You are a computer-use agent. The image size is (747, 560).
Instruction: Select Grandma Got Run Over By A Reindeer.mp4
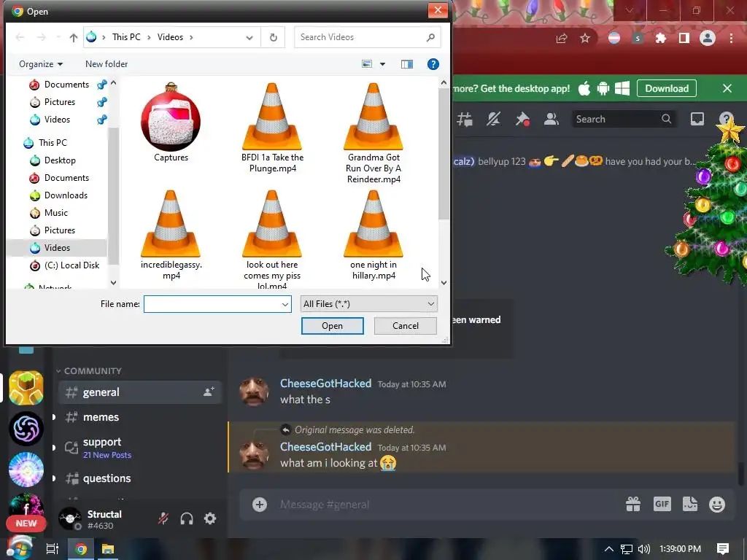point(373,133)
